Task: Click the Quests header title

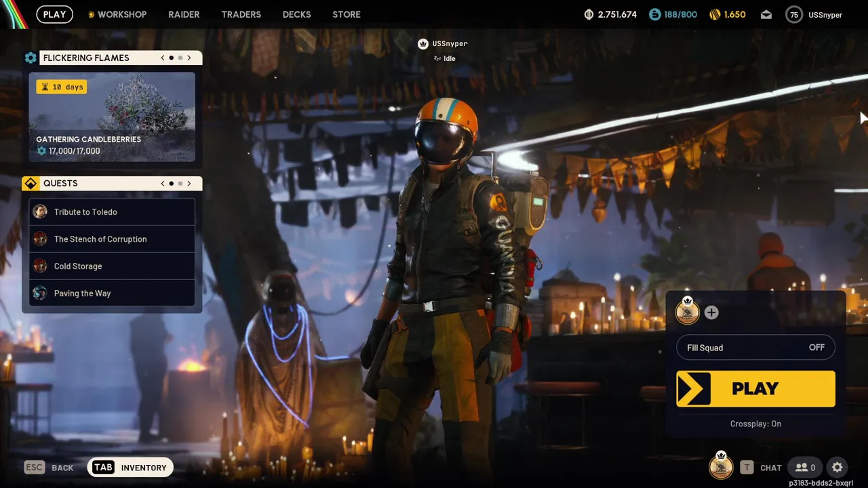Action: [x=60, y=183]
